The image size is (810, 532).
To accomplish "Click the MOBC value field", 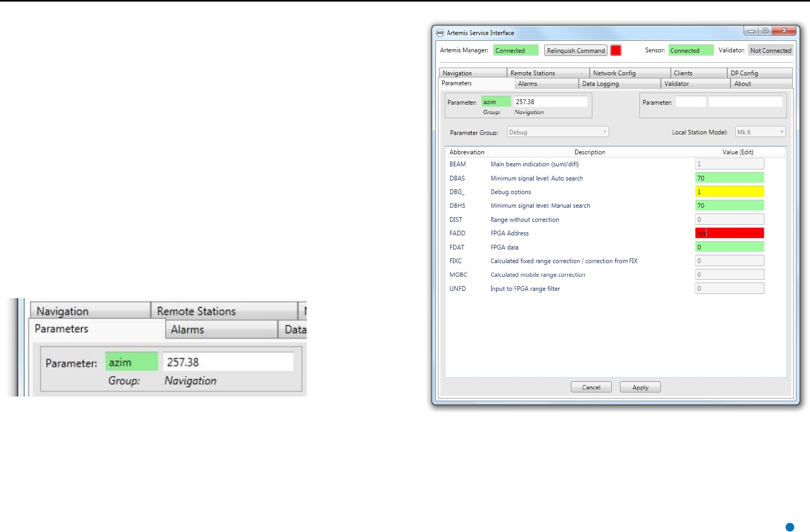I will 729,274.
